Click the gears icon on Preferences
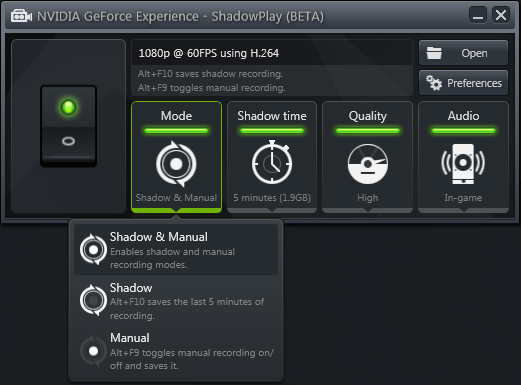 point(434,83)
